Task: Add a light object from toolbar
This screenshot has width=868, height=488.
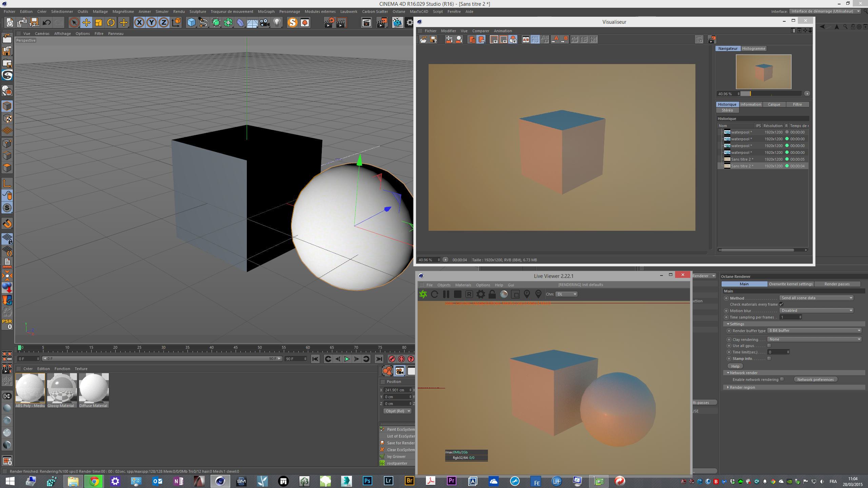Action: [x=277, y=23]
